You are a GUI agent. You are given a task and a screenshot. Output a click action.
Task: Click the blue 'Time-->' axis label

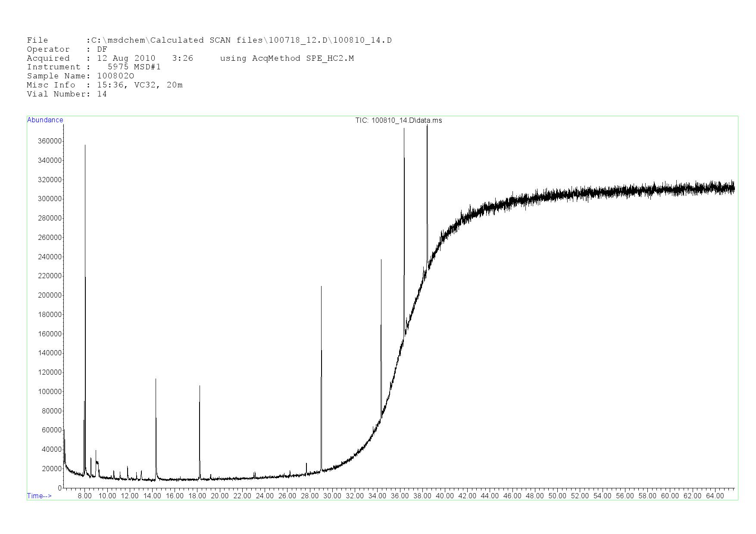coord(39,496)
